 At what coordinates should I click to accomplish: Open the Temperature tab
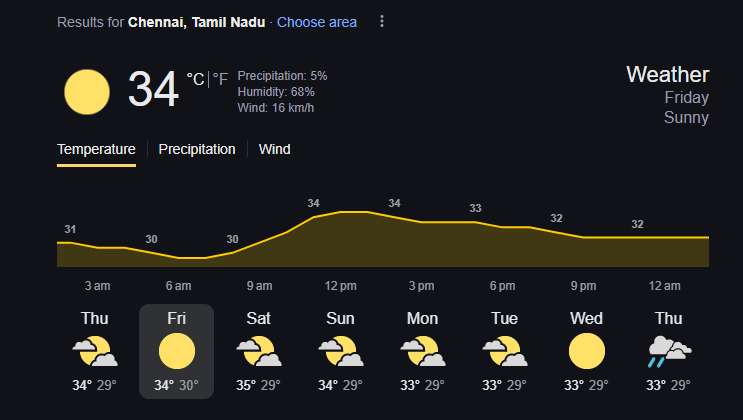coord(96,149)
